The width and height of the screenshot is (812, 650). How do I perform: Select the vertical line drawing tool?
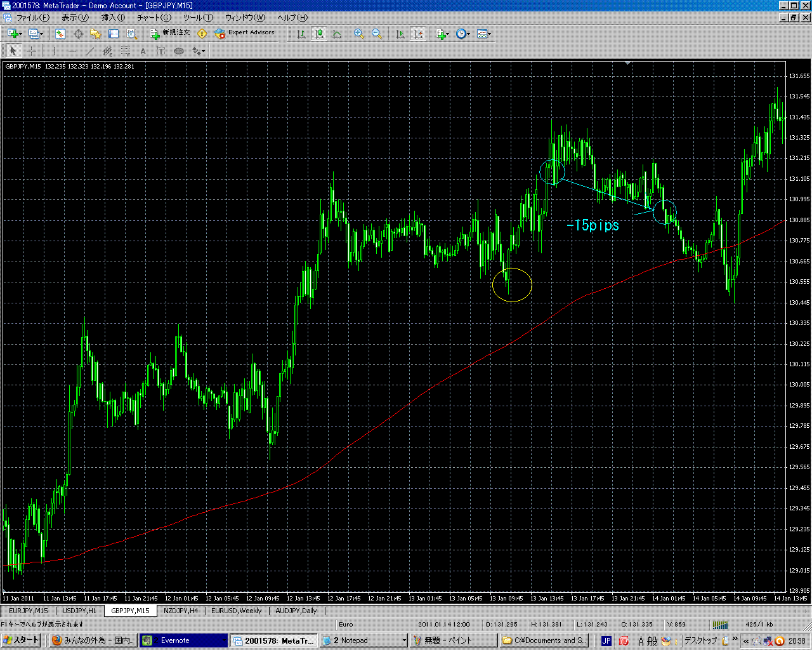[55, 51]
